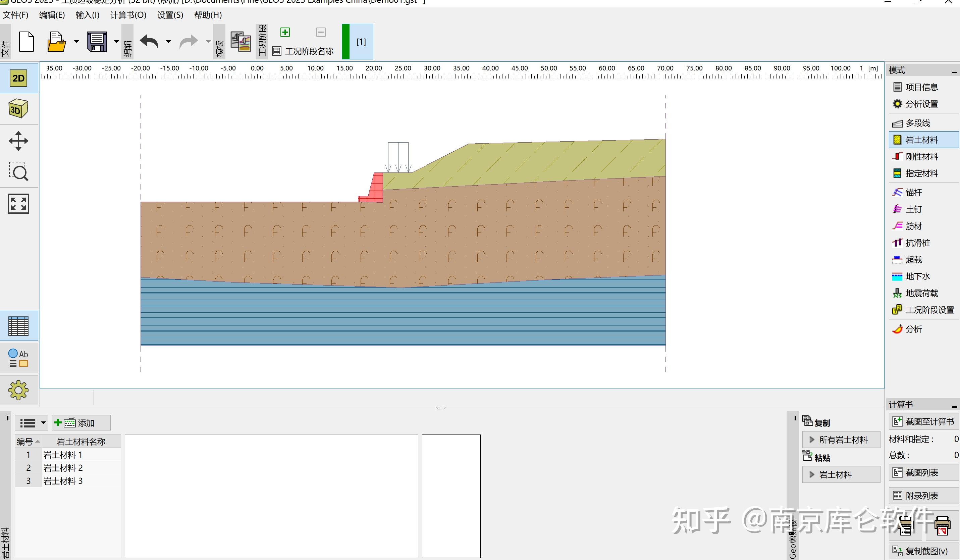This screenshot has width=960, height=560.
Task: Open the 计算书(O) menu
Action: coord(128,15)
